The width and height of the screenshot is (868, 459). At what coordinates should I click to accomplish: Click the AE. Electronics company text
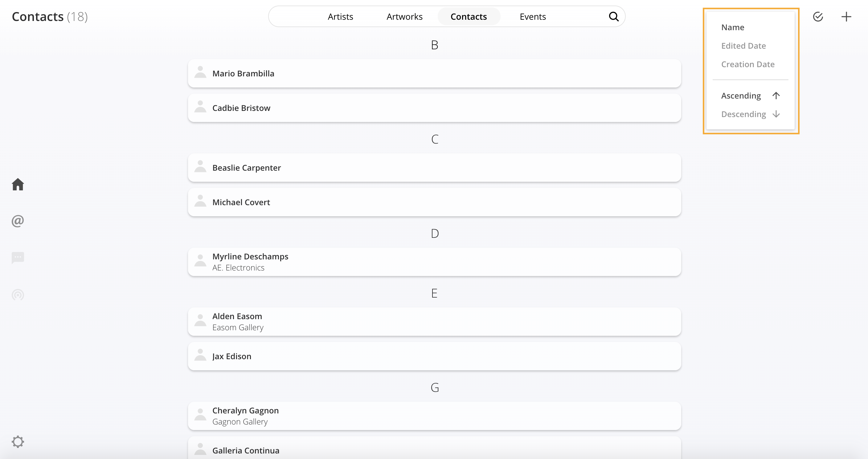tap(238, 268)
